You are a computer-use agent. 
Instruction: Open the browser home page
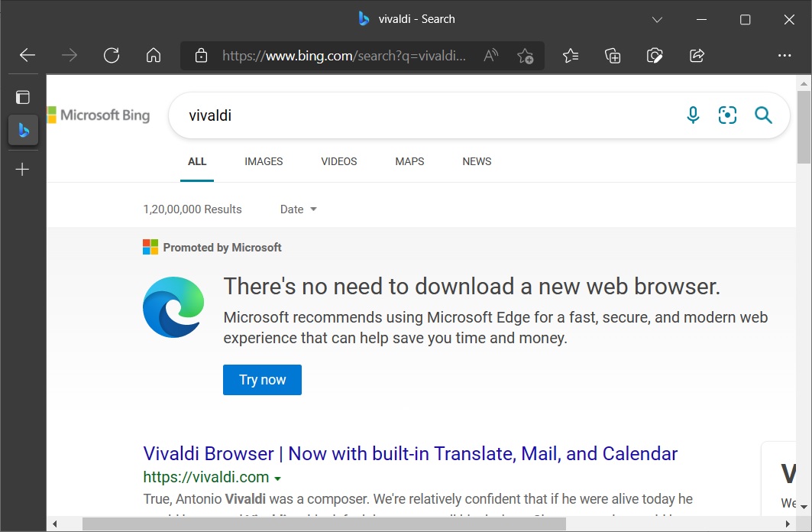point(153,55)
